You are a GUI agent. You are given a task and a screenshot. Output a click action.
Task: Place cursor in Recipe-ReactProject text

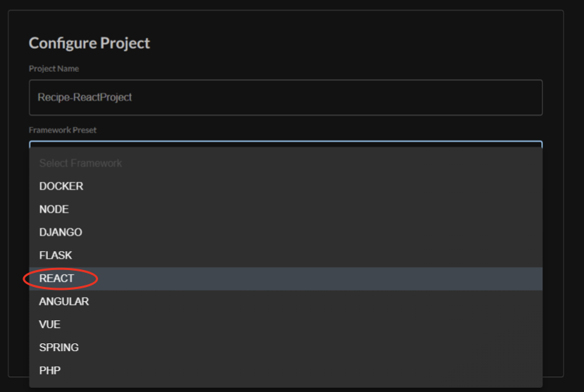(x=85, y=97)
